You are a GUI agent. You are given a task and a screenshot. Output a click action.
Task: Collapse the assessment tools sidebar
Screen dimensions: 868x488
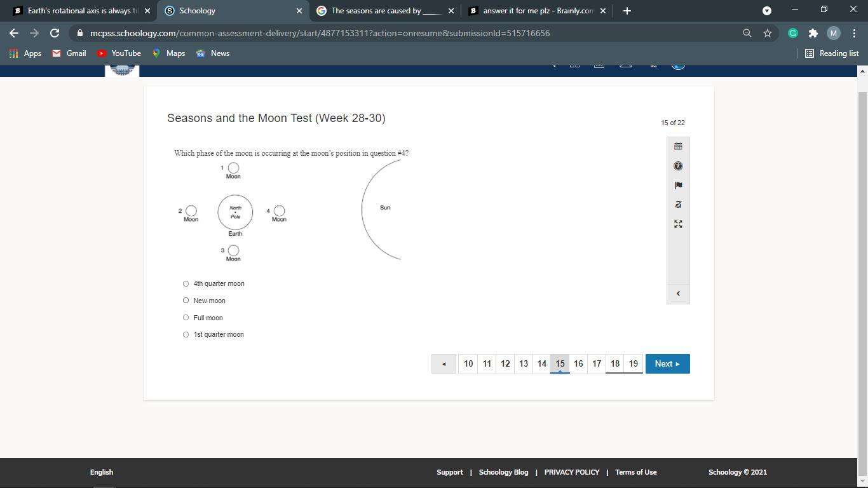(x=678, y=294)
